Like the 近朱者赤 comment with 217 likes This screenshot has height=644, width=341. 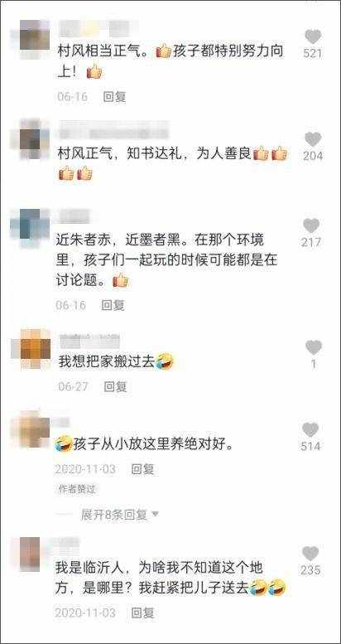pyautogui.click(x=311, y=225)
